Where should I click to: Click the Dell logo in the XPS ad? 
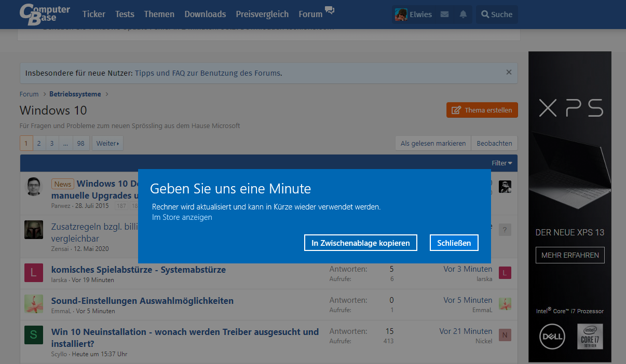(552, 337)
